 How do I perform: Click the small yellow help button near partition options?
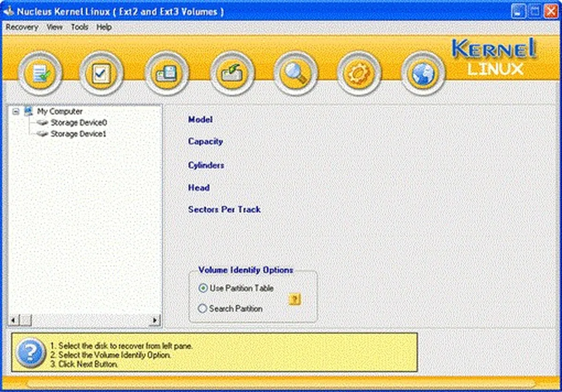(295, 299)
